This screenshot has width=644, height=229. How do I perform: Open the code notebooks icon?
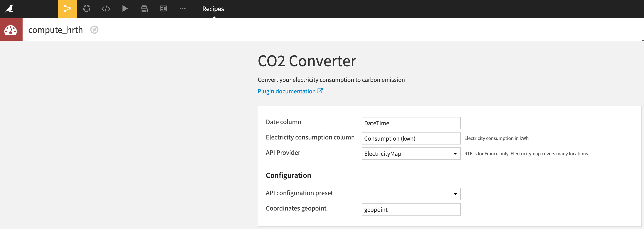(x=106, y=9)
